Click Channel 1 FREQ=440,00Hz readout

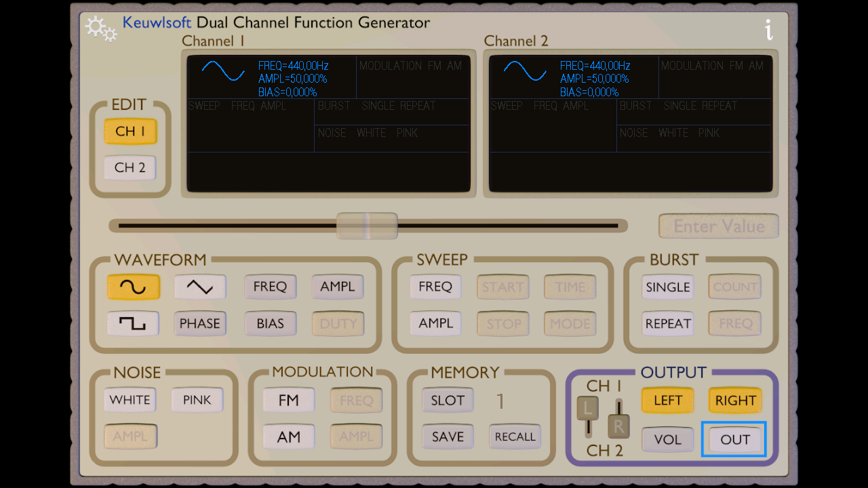click(294, 66)
